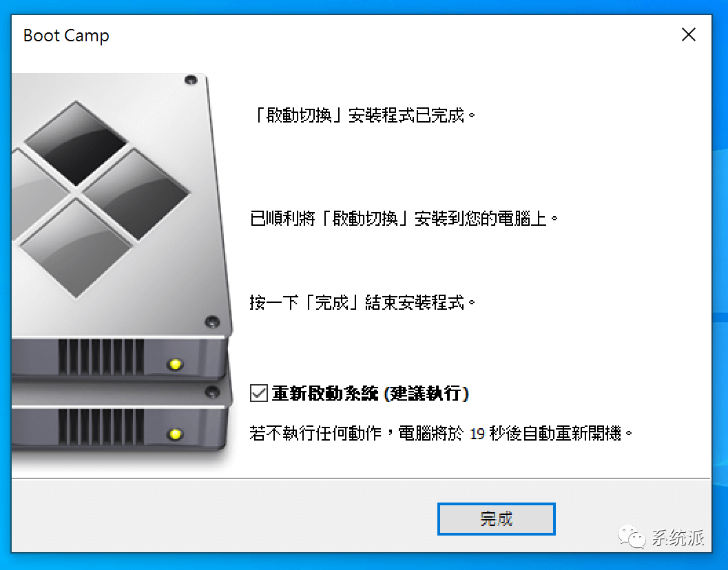The image size is (728, 570).
Task: Uncheck the 重新啟動系統 checkbox
Action: [258, 393]
